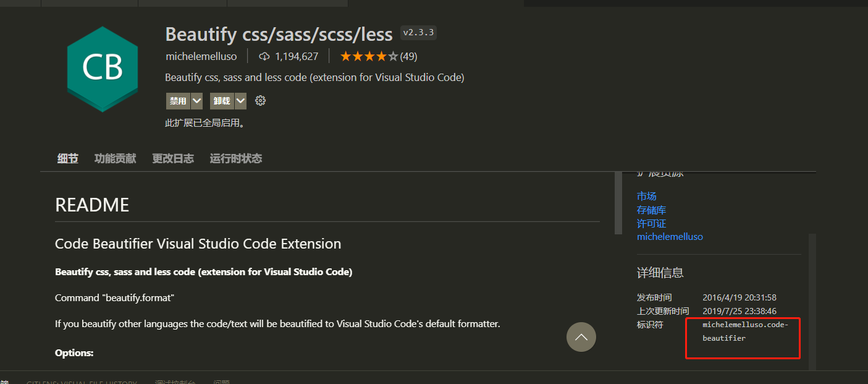This screenshot has height=384, width=868.
Task: Click the star rating stars
Action: 369,56
